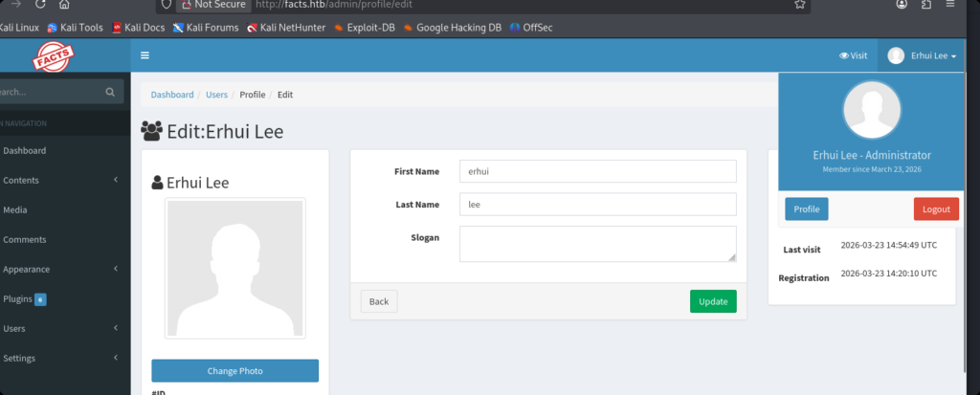Screen dimensions: 980x395
Task: Click the Visit eye link in header
Action: tap(853, 55)
